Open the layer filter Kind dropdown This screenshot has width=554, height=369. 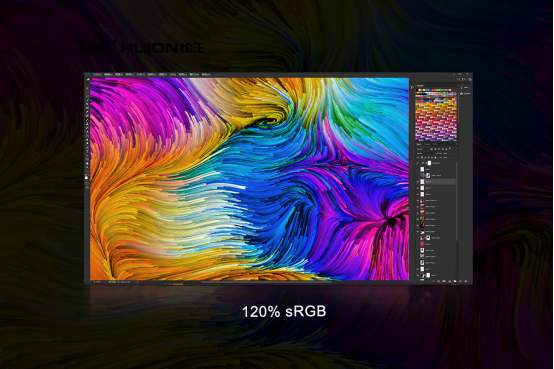422,149
